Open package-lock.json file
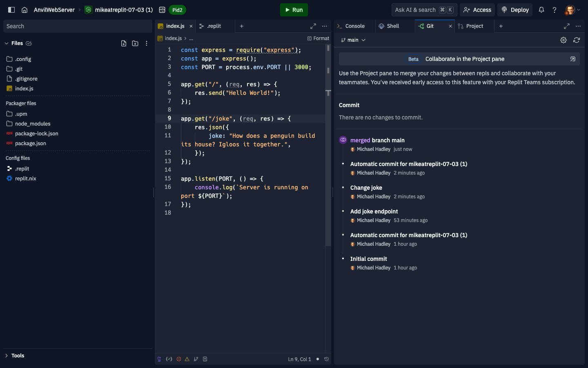The image size is (588, 368). pos(78,134)
